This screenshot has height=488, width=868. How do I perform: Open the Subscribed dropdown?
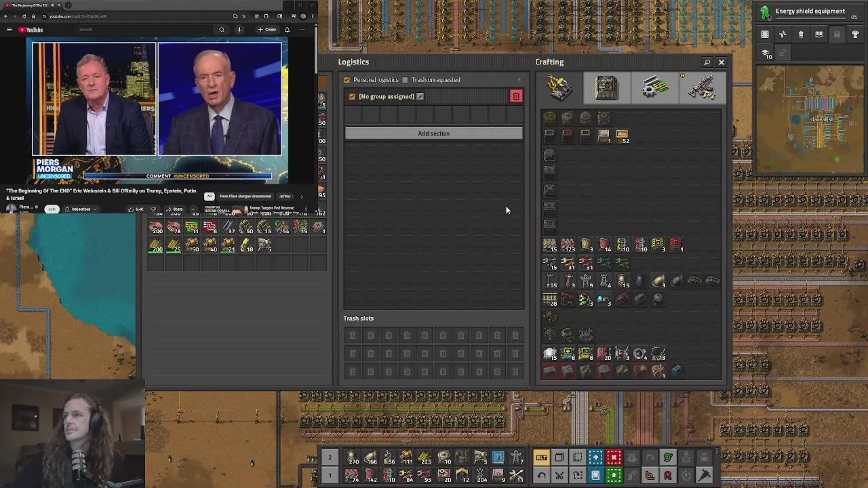tap(81, 209)
